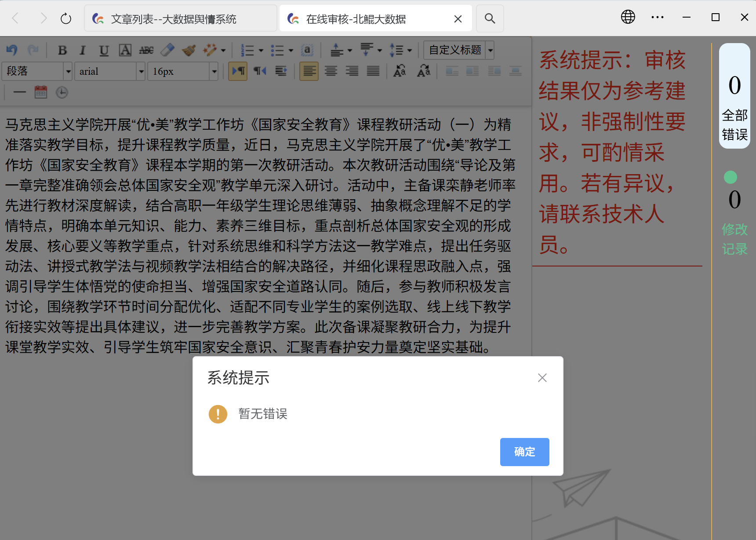The image size is (756, 540).
Task: Toggle bold formatting in the editor toolbar
Action: pyautogui.click(x=62, y=51)
